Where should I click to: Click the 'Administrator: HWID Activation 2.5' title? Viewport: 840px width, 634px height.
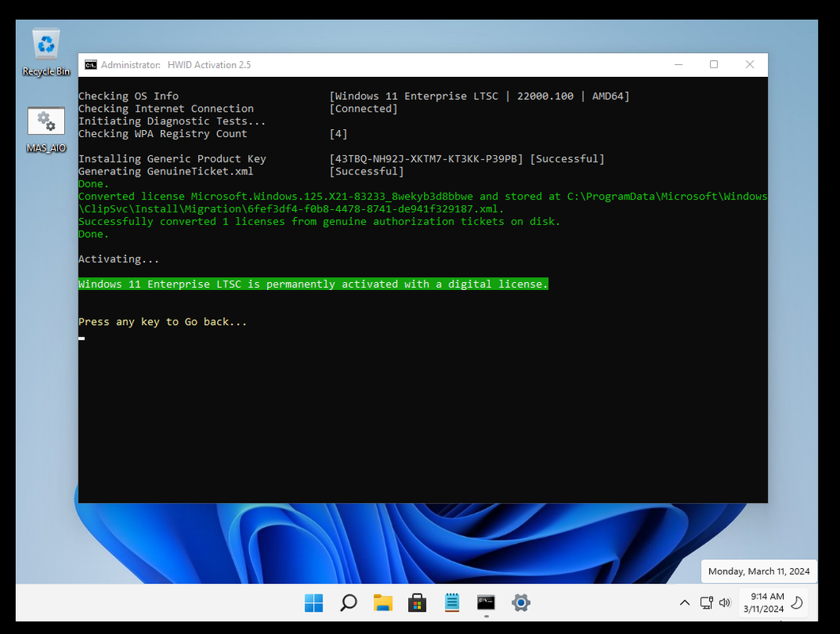[x=176, y=65]
